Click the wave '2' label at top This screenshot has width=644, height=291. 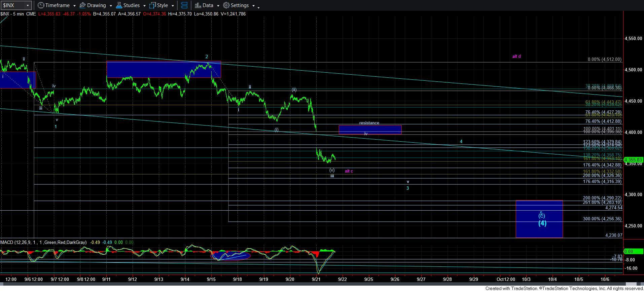207,57
